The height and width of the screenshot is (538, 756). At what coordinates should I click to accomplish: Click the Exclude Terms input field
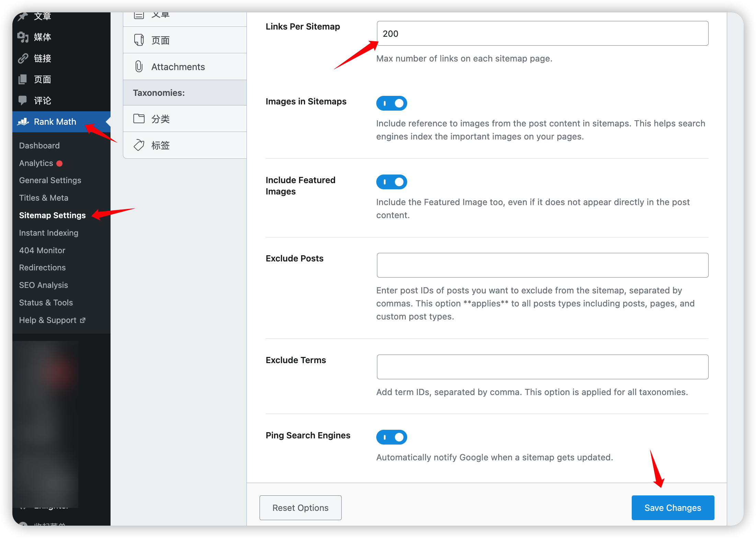[542, 367]
